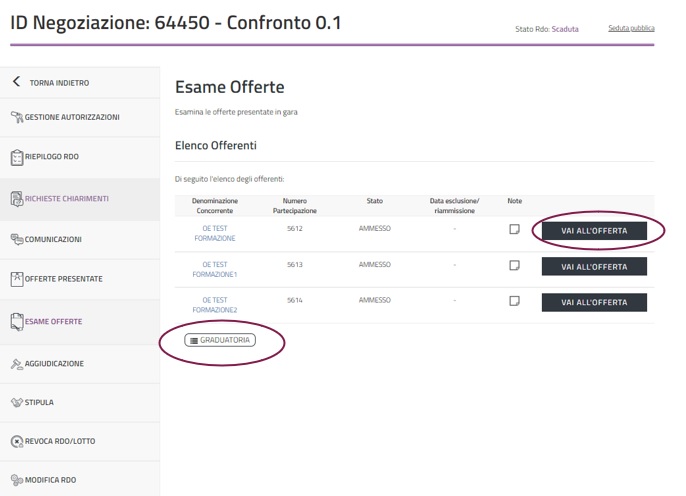The width and height of the screenshot is (686, 496).
Task: Click the Gestione Autorizzazioni sidebar icon
Action: (x=16, y=118)
